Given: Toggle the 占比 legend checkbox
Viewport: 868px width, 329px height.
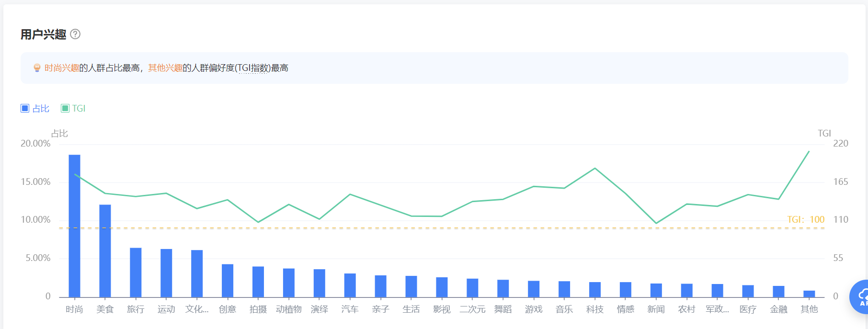Looking at the screenshot, I should click(x=25, y=108).
